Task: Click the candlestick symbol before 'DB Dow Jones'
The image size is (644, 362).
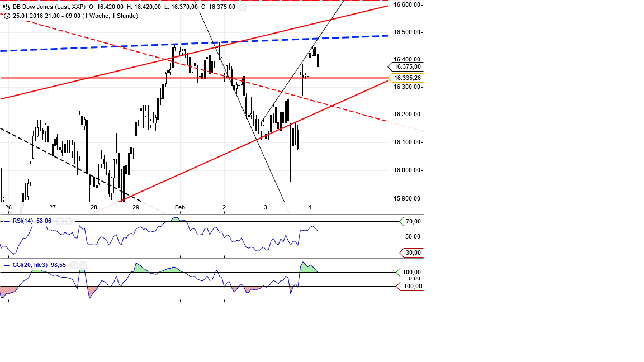Action: click(x=6, y=7)
